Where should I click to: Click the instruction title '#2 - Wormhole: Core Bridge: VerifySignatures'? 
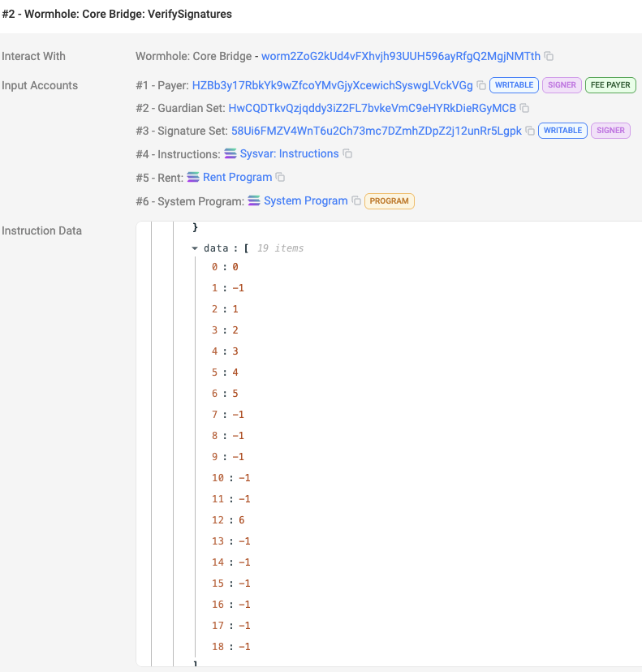click(x=117, y=14)
